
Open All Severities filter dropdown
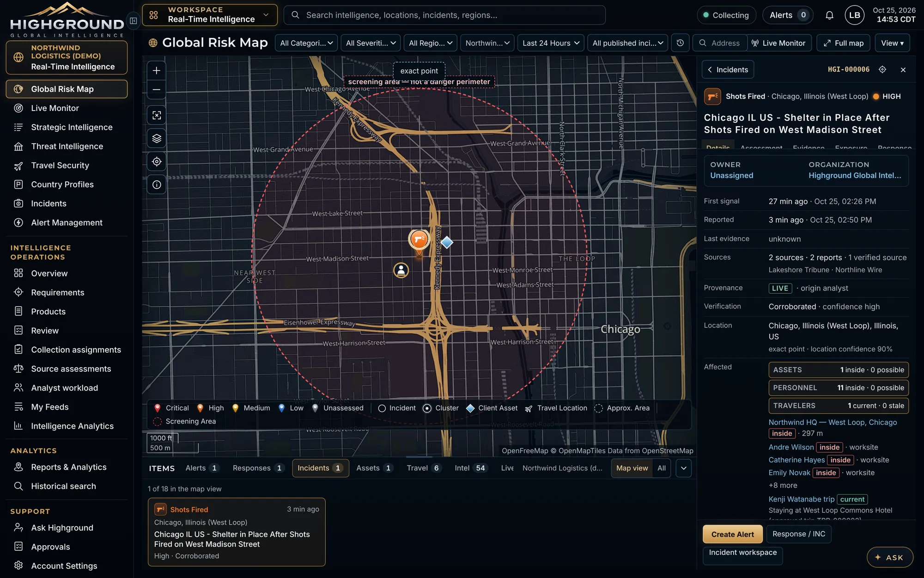tap(371, 43)
